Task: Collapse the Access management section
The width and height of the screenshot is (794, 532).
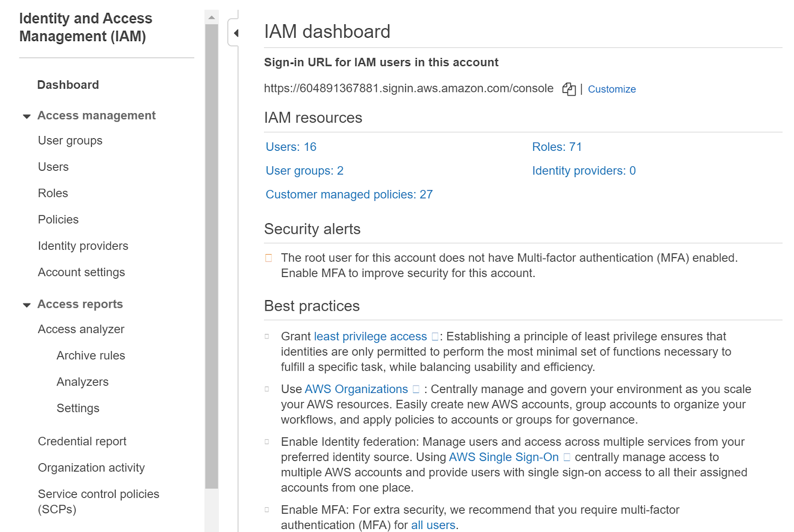Action: pos(27,116)
